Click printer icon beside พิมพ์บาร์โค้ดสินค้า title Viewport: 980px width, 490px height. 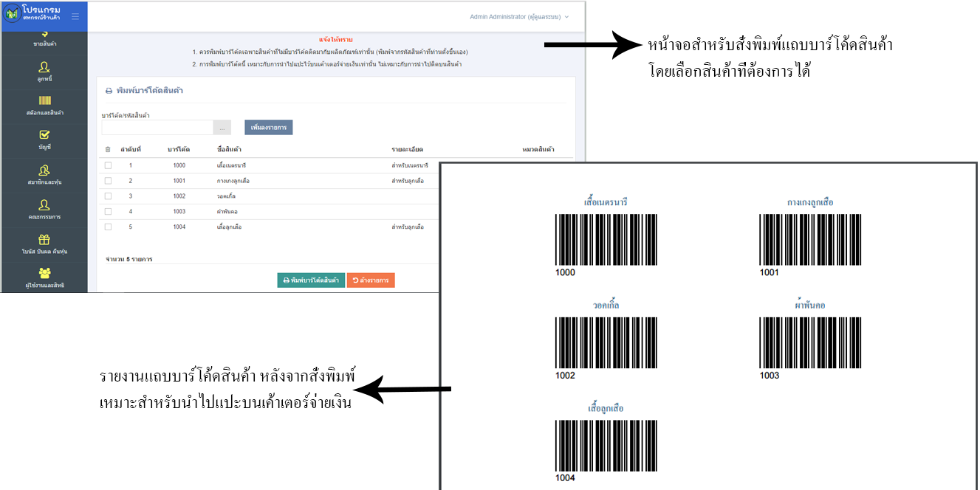coord(109,91)
